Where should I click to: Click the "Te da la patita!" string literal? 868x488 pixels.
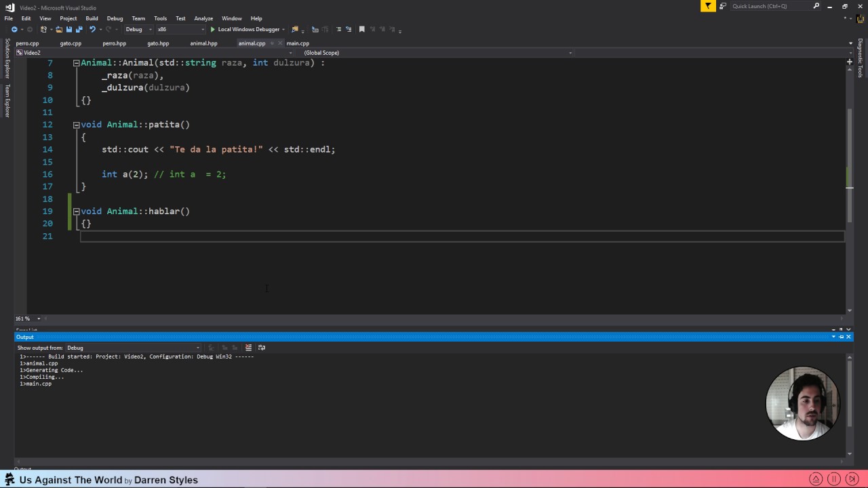(216, 149)
